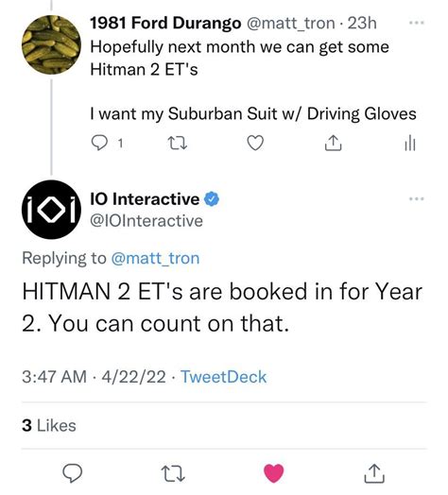448x495 pixels.
Task: View analytics bars on matt_tron's tweet
Action: (410, 144)
